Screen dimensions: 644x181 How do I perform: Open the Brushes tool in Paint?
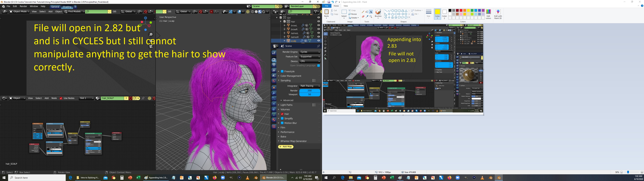click(x=378, y=14)
